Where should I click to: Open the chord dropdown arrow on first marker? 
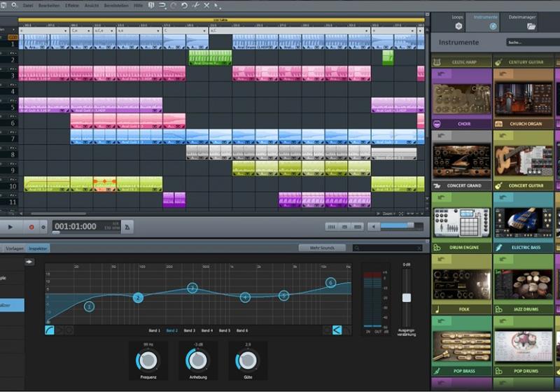67,31
